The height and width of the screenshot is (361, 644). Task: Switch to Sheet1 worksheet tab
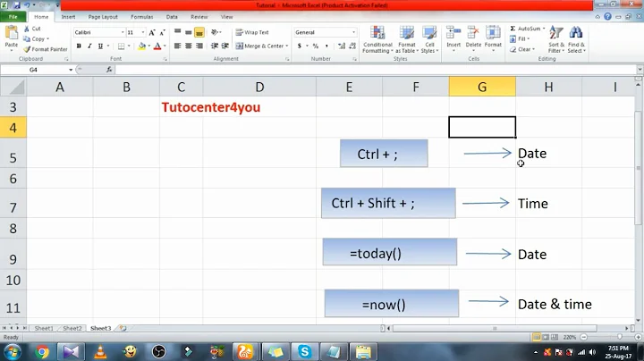44,328
